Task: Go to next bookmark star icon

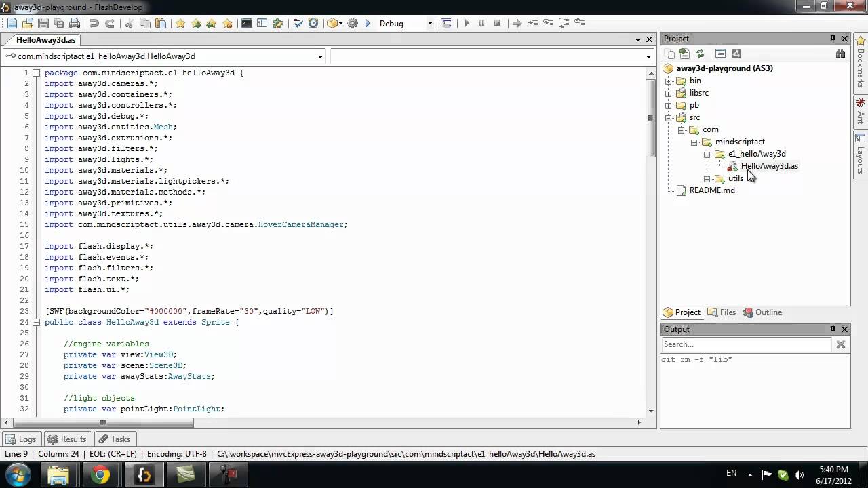Action: click(x=196, y=23)
